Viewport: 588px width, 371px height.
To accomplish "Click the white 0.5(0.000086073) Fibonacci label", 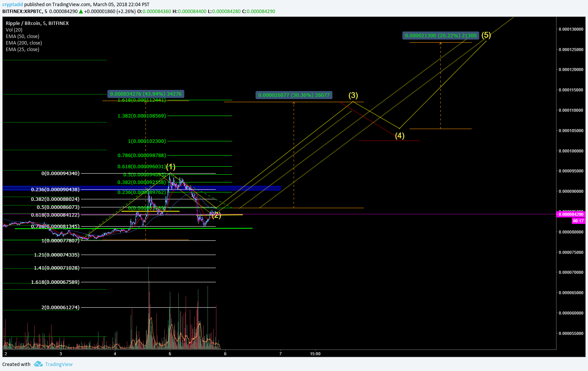I will [x=58, y=207].
